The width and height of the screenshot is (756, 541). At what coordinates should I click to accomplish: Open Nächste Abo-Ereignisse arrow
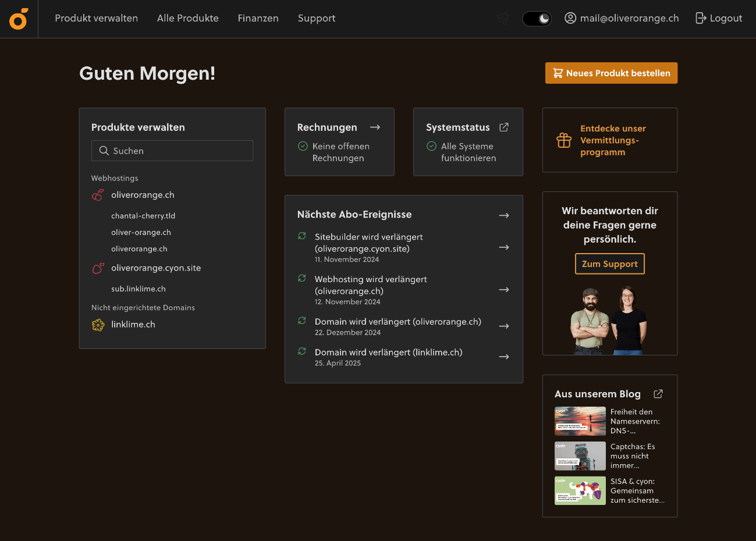tap(504, 215)
